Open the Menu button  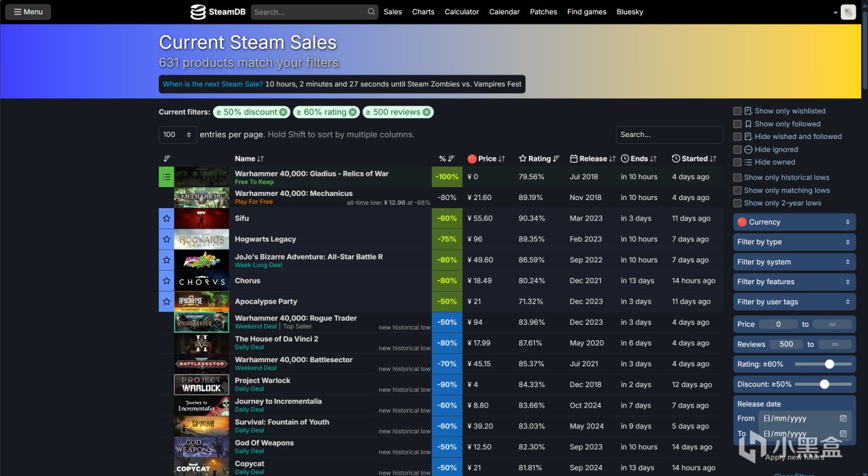pyautogui.click(x=28, y=12)
